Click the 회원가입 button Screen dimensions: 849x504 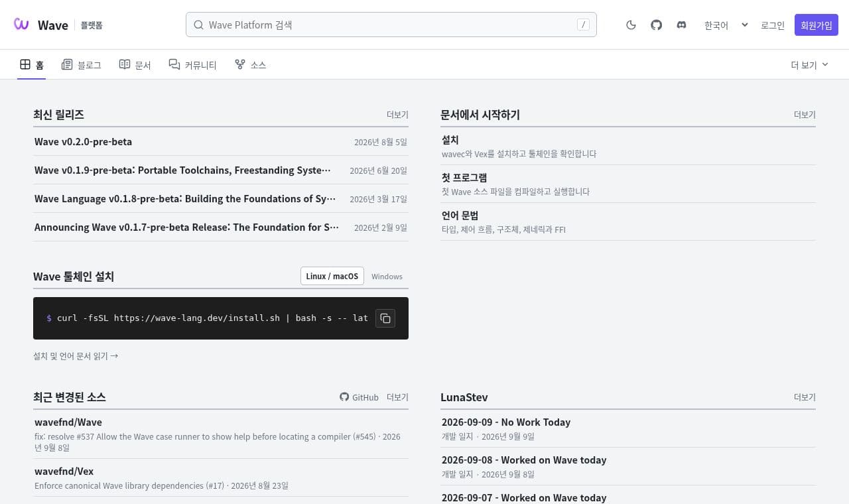coord(816,25)
